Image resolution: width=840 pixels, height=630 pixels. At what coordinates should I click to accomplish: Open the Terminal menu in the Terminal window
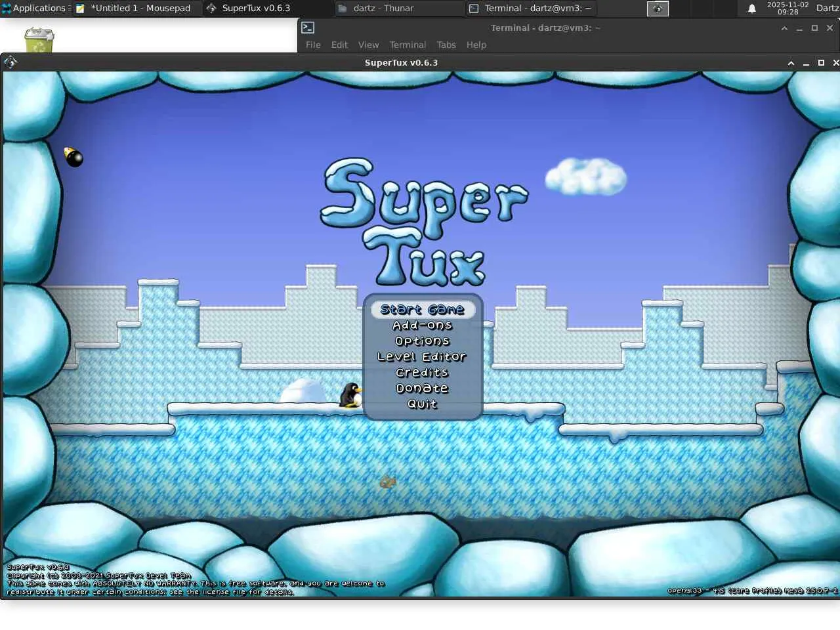[408, 45]
